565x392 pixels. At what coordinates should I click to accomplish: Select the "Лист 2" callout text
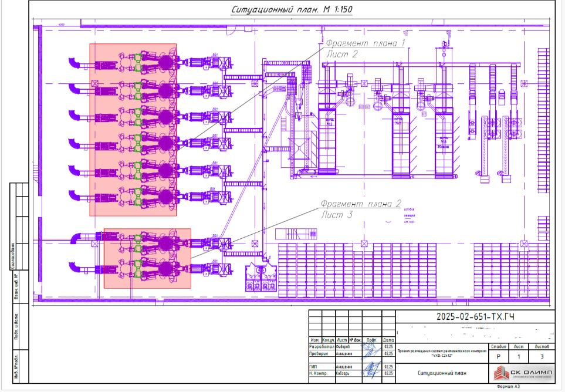coord(342,55)
